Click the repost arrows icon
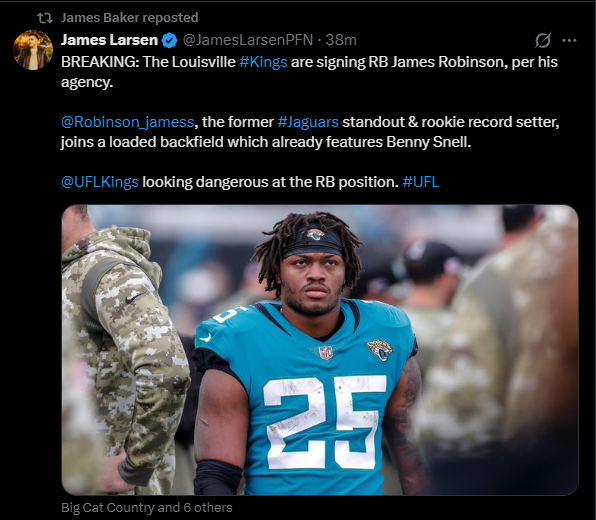596x520 pixels. coord(45,18)
